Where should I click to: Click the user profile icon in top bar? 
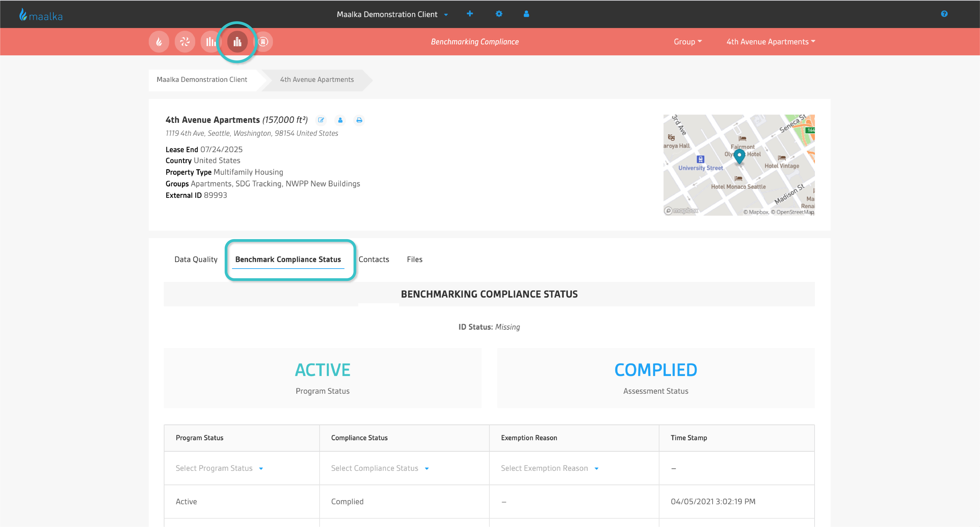point(526,14)
